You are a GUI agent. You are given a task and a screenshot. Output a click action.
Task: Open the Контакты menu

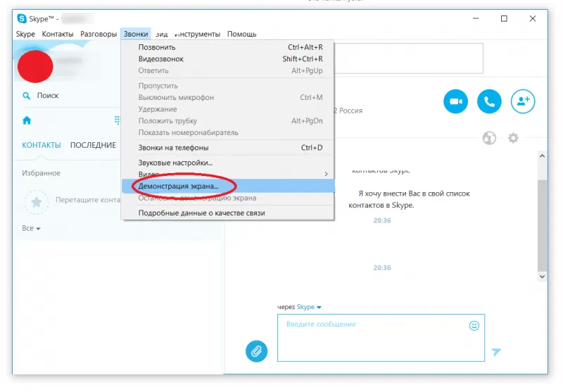[x=58, y=34]
